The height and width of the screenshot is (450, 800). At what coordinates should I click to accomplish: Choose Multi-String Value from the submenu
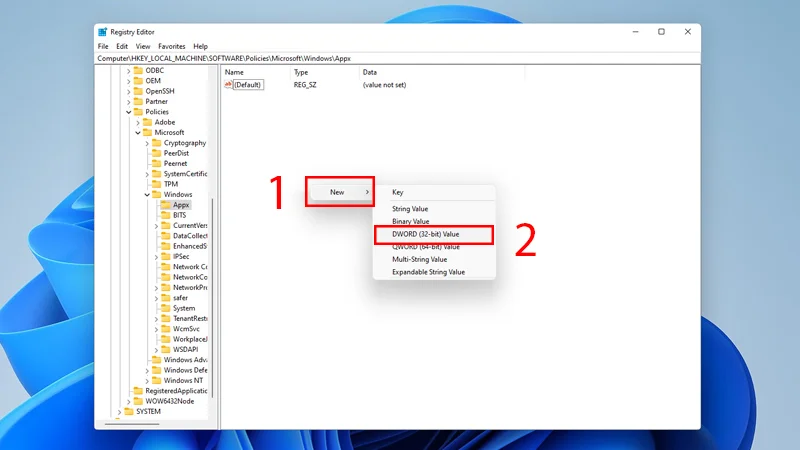(434, 259)
